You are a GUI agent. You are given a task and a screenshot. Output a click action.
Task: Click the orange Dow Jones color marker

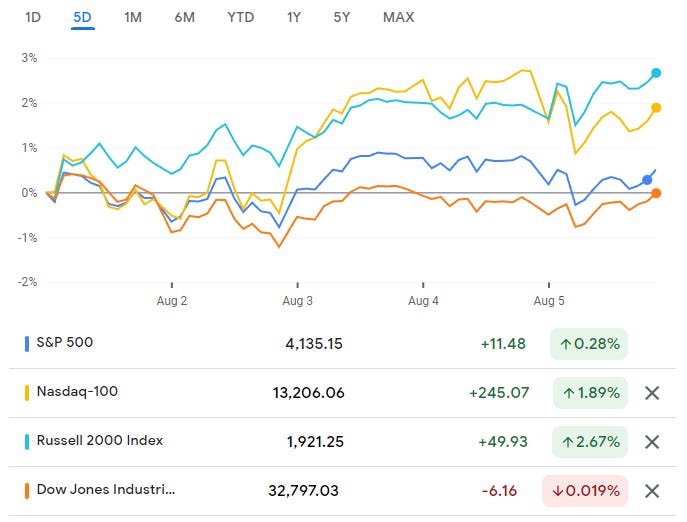(27, 491)
